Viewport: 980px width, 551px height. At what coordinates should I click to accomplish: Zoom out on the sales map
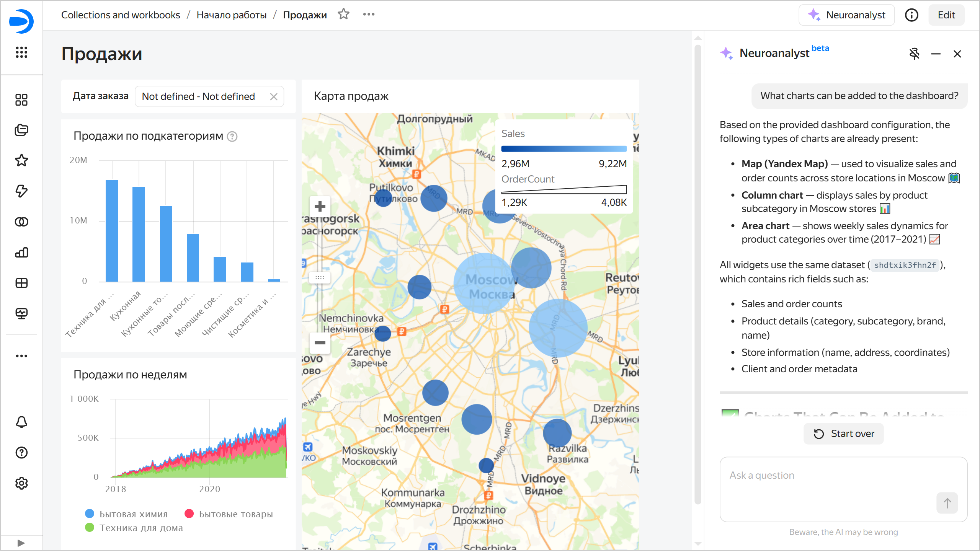[x=320, y=342]
